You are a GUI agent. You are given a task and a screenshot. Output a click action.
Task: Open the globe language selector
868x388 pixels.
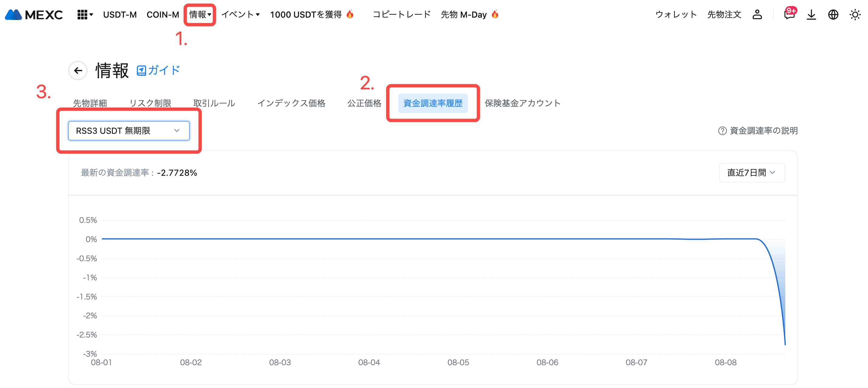[x=833, y=15]
